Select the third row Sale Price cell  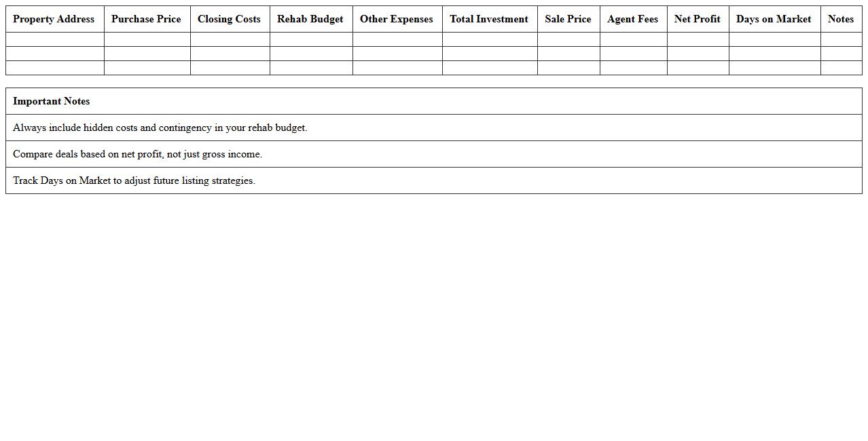(568, 68)
